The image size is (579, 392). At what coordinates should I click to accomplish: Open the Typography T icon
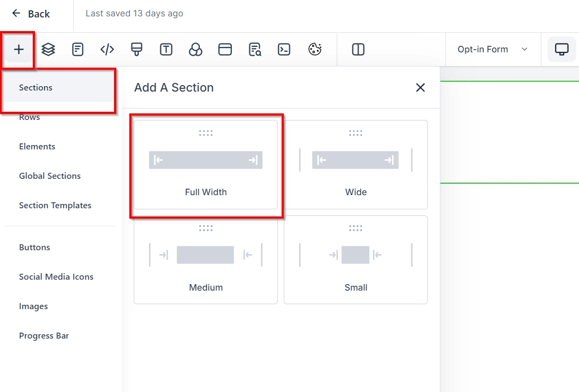click(166, 50)
